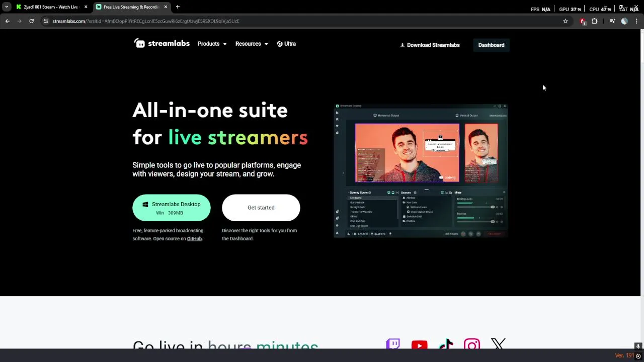Open a new browser tab

(x=178, y=7)
